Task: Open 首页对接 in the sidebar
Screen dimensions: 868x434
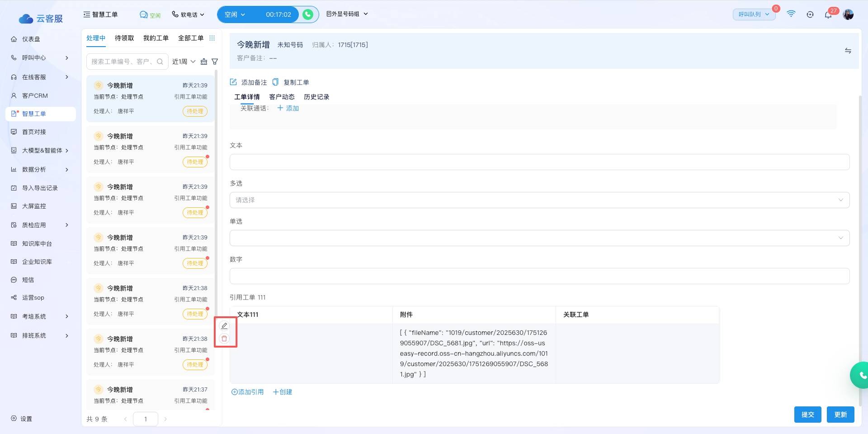Action: (x=34, y=132)
